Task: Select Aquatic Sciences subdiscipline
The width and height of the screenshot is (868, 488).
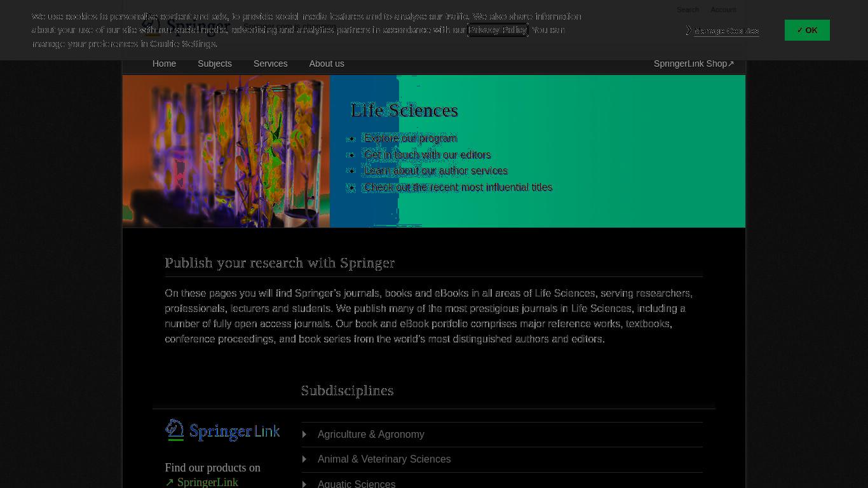Action: (x=356, y=484)
